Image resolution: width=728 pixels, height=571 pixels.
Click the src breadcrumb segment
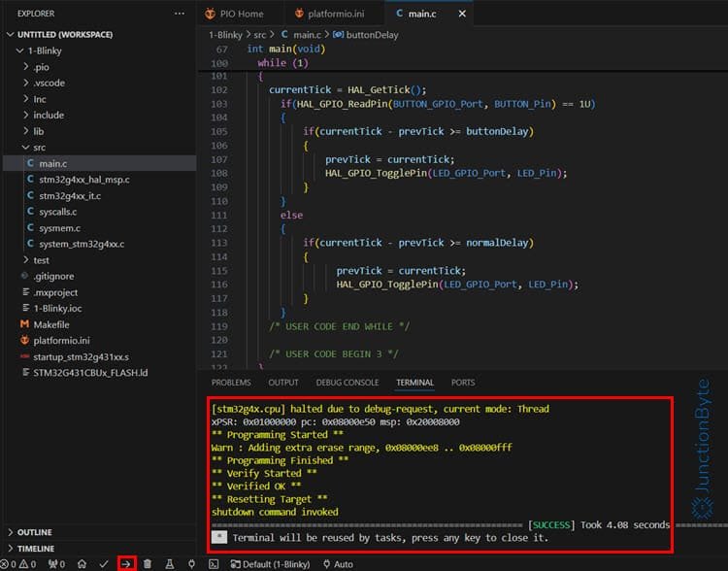pos(260,35)
